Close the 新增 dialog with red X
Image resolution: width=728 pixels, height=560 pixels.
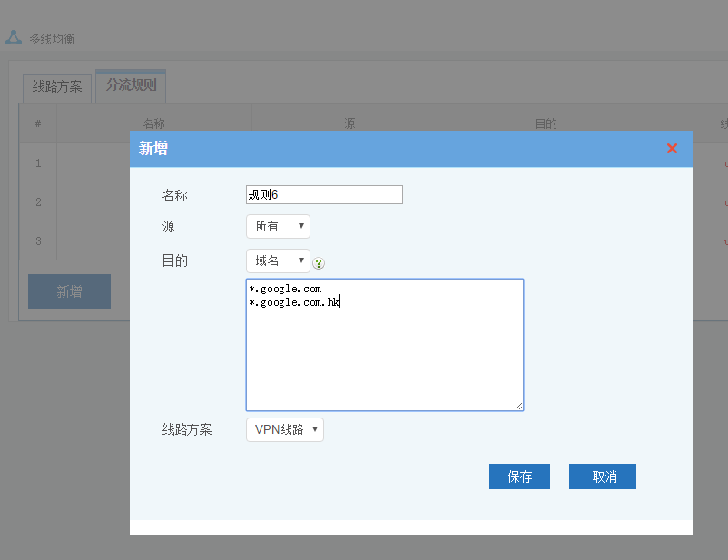(672, 149)
